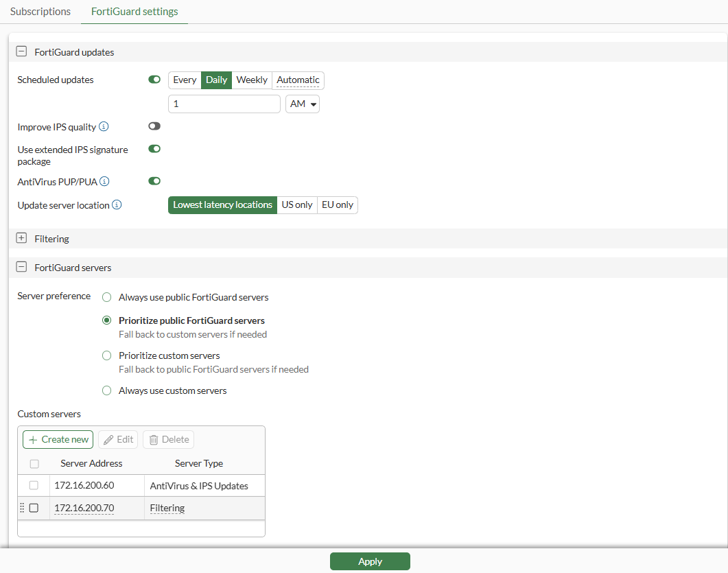
Task: Choose the Automatic update schedule
Action: [298, 80]
